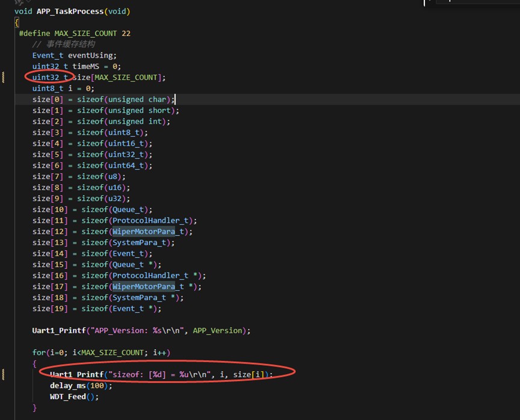Click the size[i] argument in Uart1_Printf
Screen dimensions: 520x420
[x=249, y=374]
